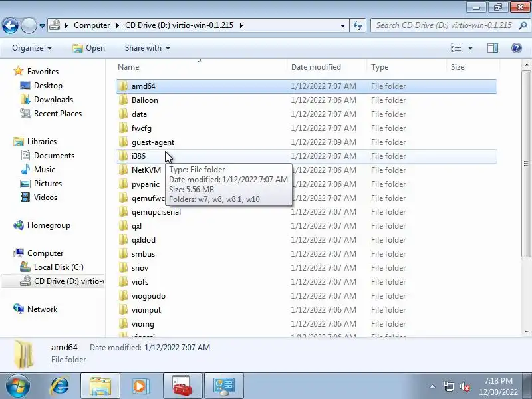Expand arrow after virtio-win-0.1.215 breadcrumb
Image resolution: width=532 pixels, height=399 pixels.
[241, 25]
